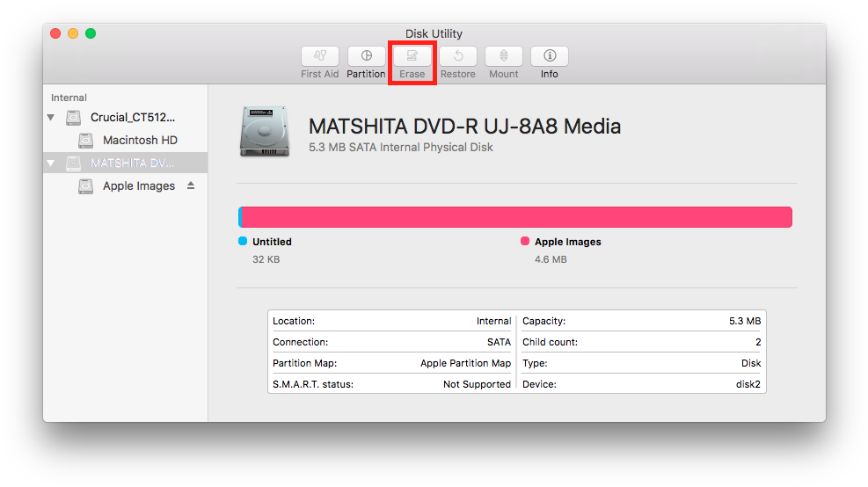The image size is (868, 487).
Task: Click the 5.3 MB SATA Internal Physical Disk subtitle
Action: tap(401, 147)
